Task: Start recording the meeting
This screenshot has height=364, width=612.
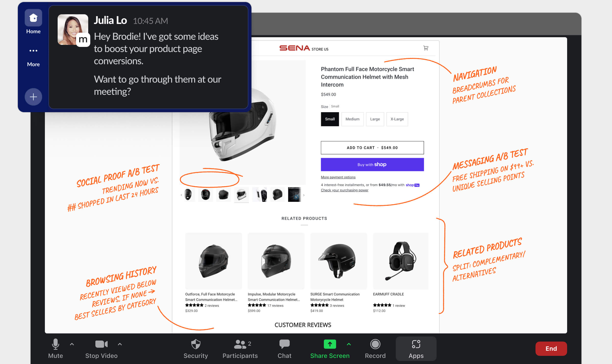Action: [x=375, y=348]
